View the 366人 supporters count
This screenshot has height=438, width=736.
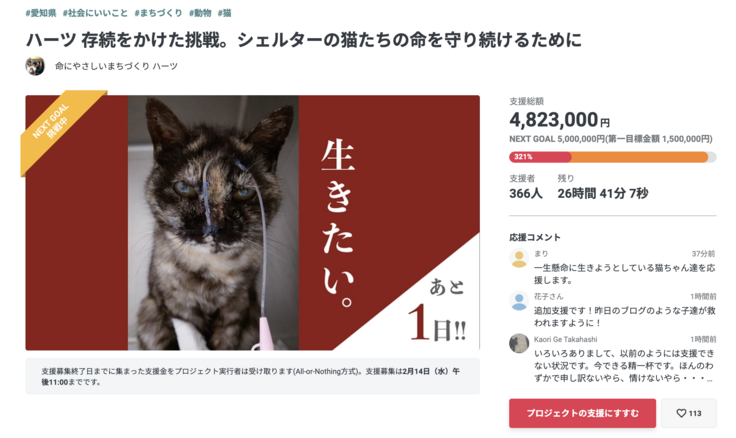525,193
